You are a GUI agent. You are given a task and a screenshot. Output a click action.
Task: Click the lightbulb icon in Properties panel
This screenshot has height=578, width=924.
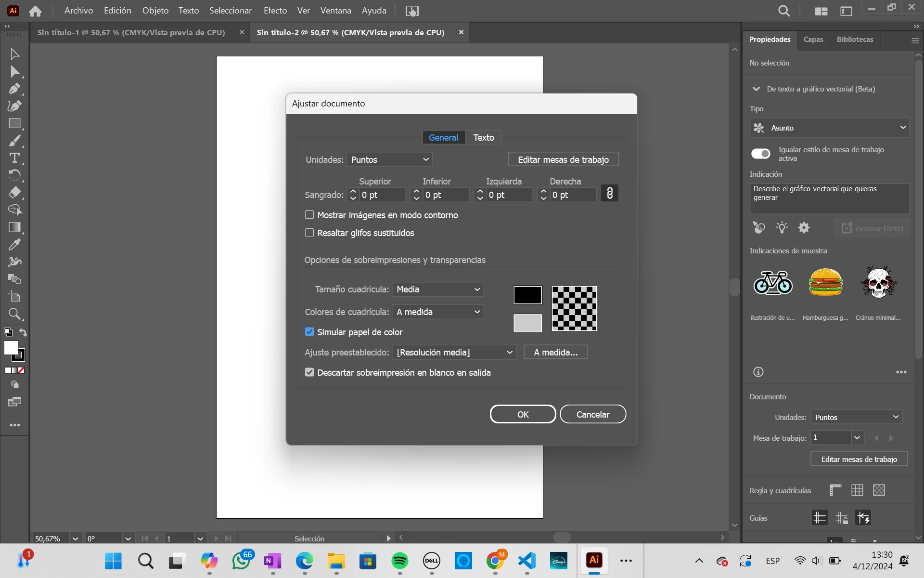(x=782, y=227)
